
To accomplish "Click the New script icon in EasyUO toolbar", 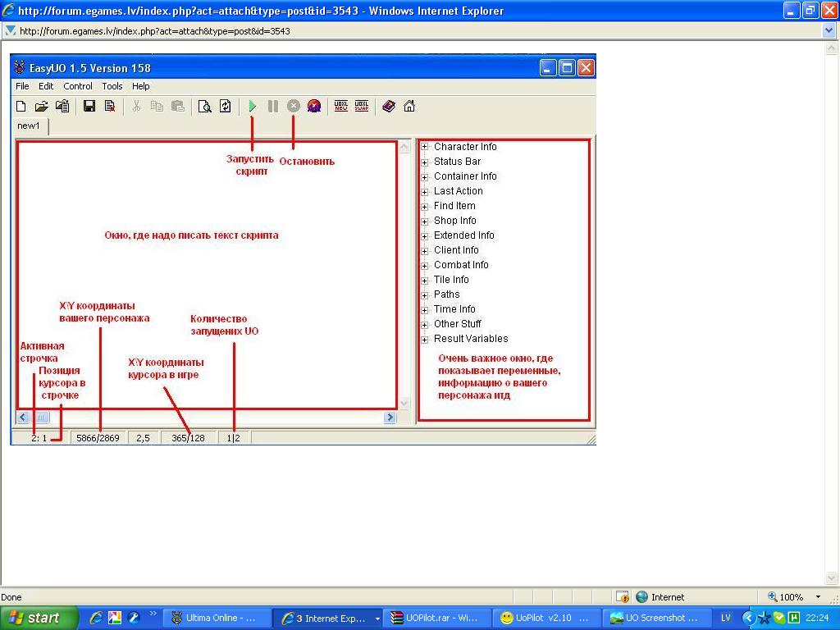I will pyautogui.click(x=21, y=106).
